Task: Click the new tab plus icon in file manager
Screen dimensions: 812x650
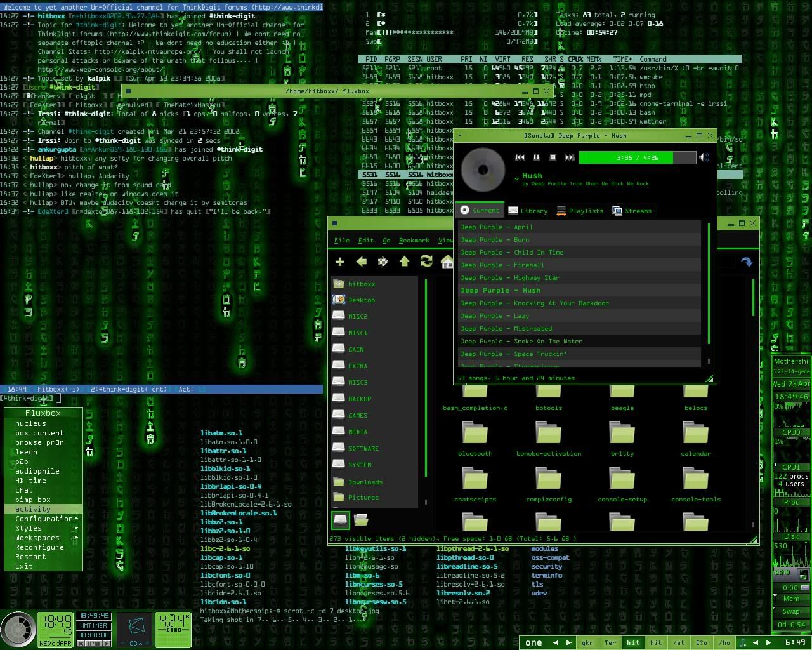Action: click(x=340, y=262)
